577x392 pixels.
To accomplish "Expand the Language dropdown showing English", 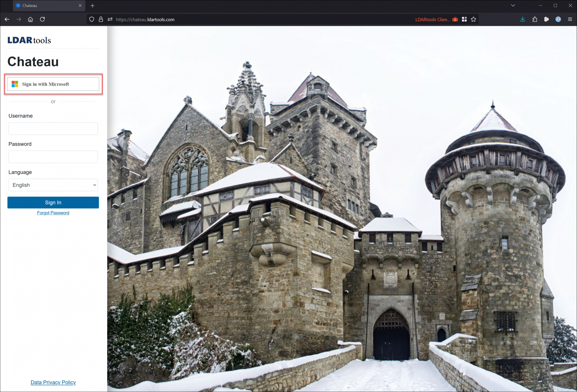I will (x=53, y=185).
